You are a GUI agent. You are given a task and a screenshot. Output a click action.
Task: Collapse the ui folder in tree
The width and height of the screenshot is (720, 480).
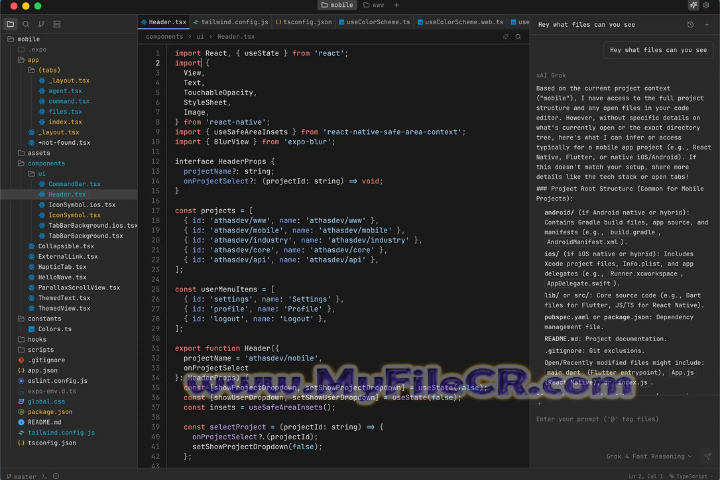click(37, 174)
